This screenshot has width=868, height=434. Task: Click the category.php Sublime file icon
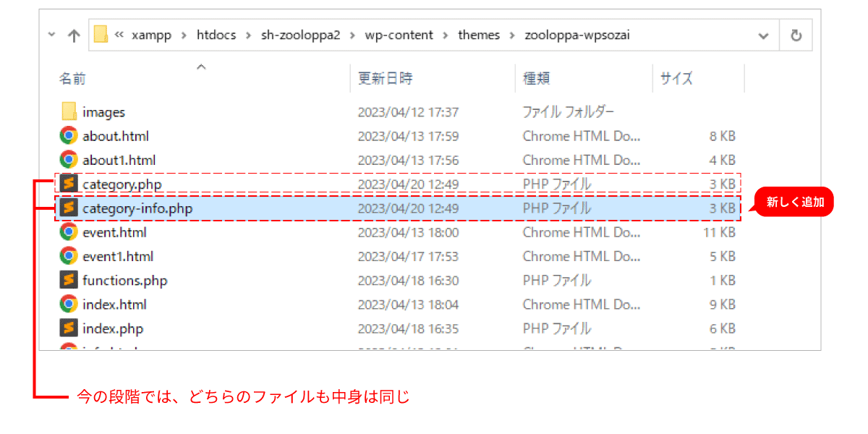pos(69,184)
